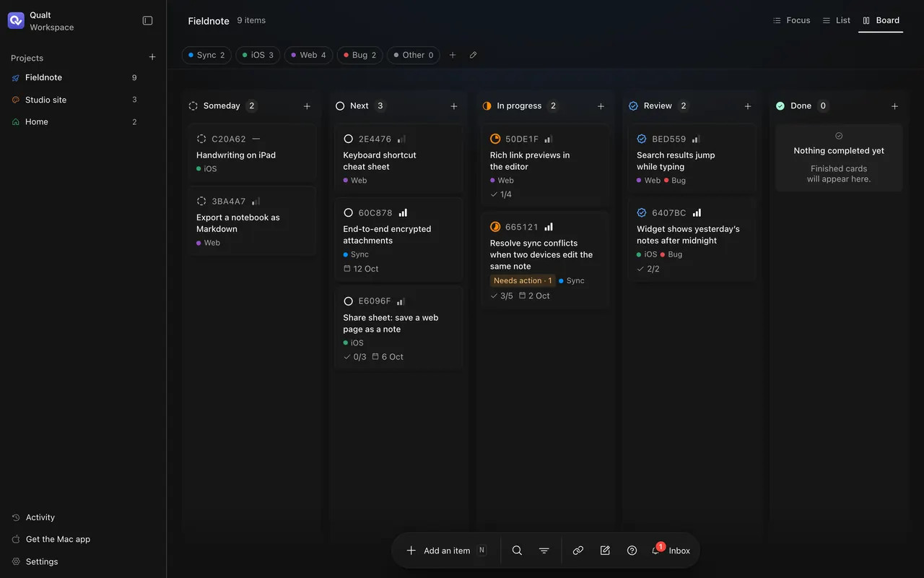The image size is (924, 578).
Task: Click the Add an item button
Action: (447, 551)
